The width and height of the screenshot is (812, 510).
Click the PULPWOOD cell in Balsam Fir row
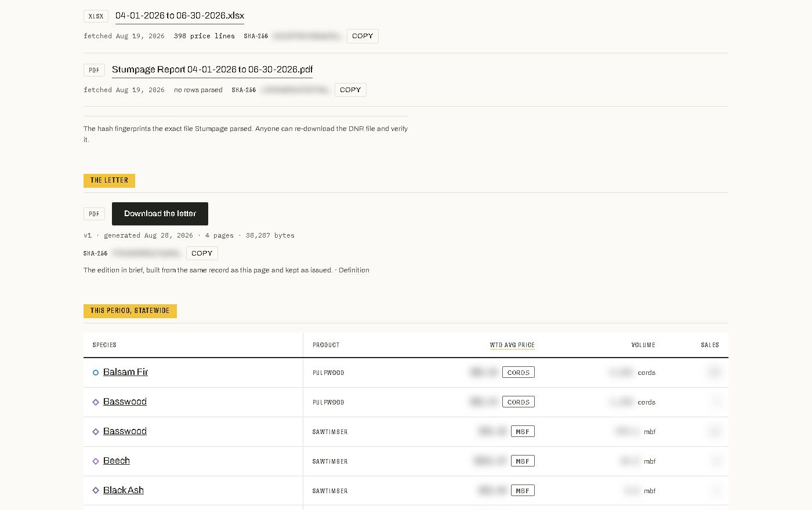tap(328, 373)
